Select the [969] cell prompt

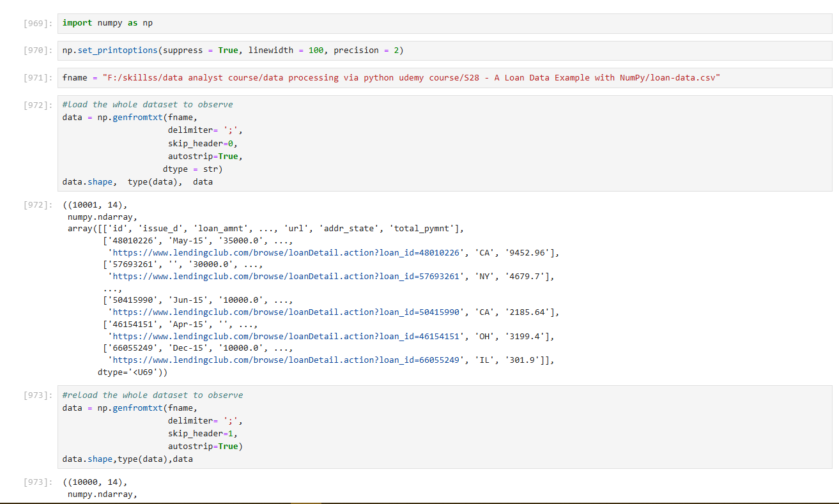pyautogui.click(x=37, y=24)
